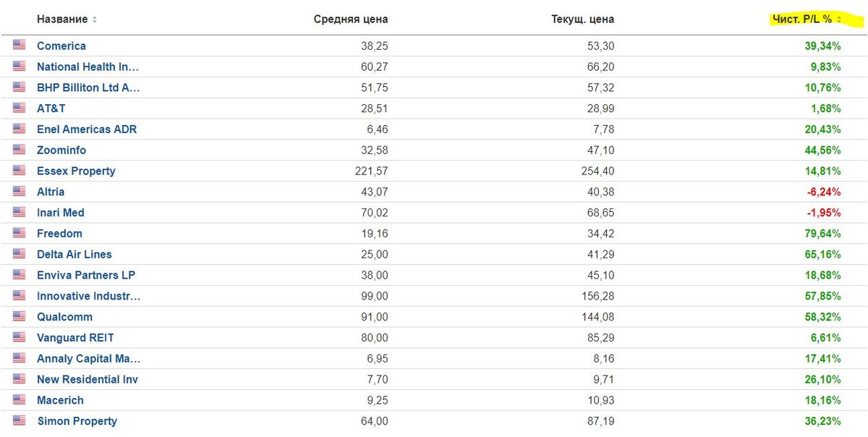This screenshot has height=437, width=868.
Task: Sort the table by the Название column arrows
Action: [x=95, y=20]
